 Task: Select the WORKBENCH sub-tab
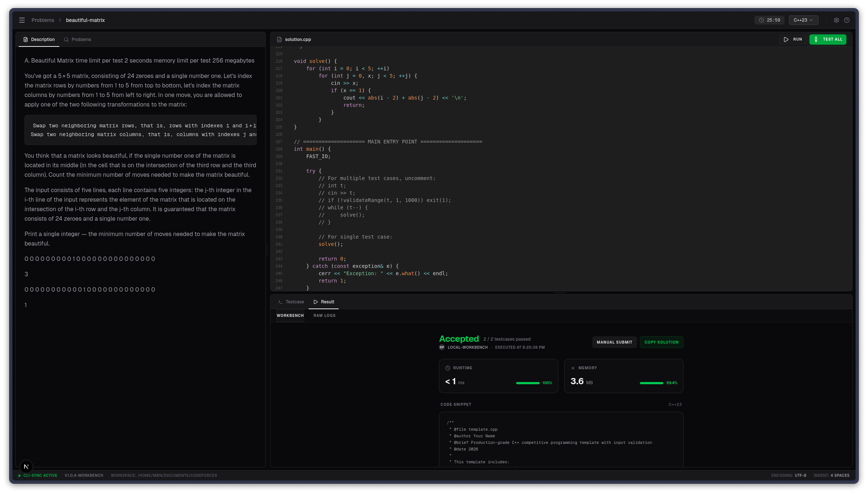(290, 315)
